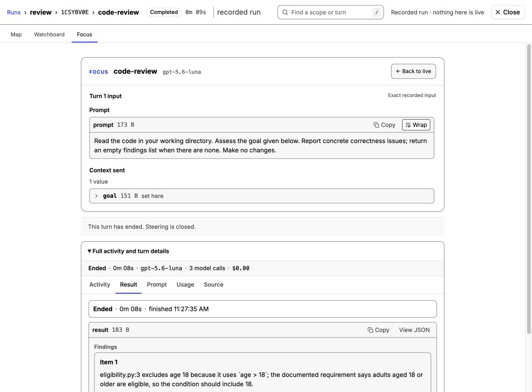The image size is (532, 392).
Task: Click the Item 1 finding title
Action: (109, 362)
